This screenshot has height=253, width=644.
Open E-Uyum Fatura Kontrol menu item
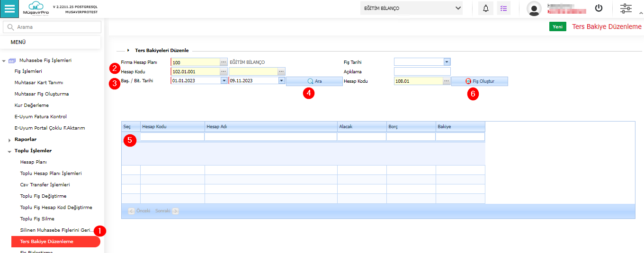(41, 116)
